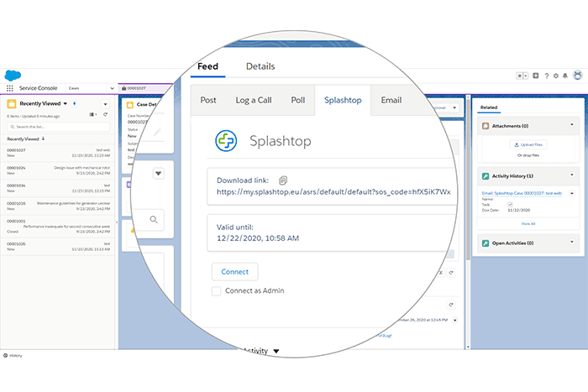Click the History icon in the utility bar
The height and width of the screenshot is (392, 588).
(5, 356)
